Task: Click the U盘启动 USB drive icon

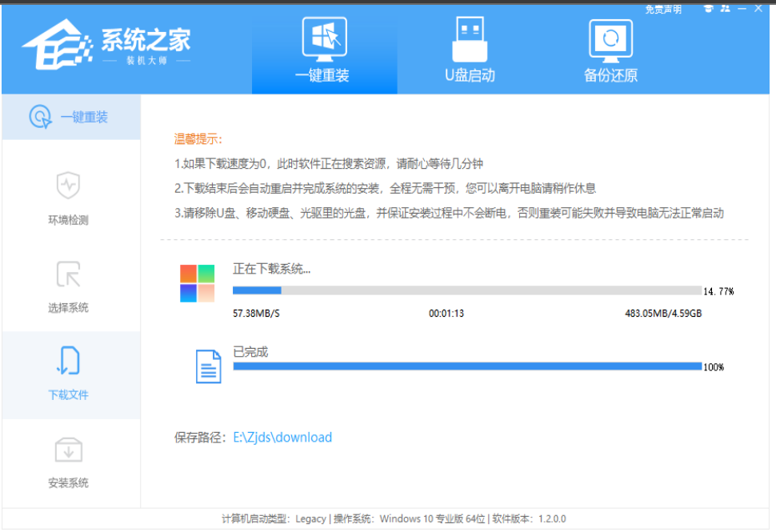Action: [x=470, y=39]
